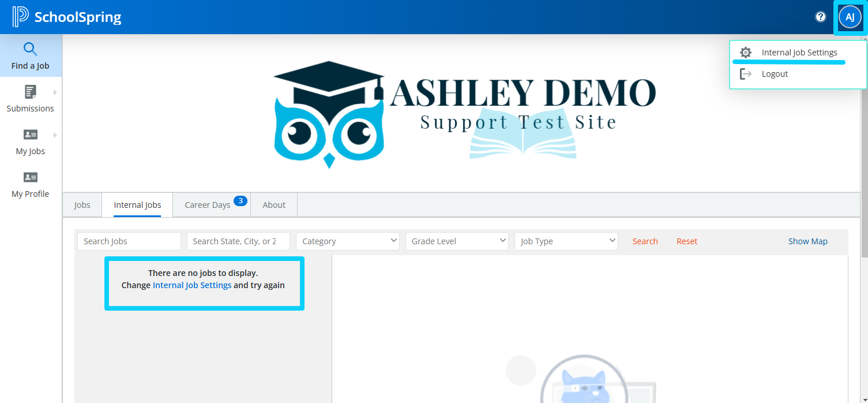
Task: Select the Submissions sidebar icon
Action: coord(30,91)
